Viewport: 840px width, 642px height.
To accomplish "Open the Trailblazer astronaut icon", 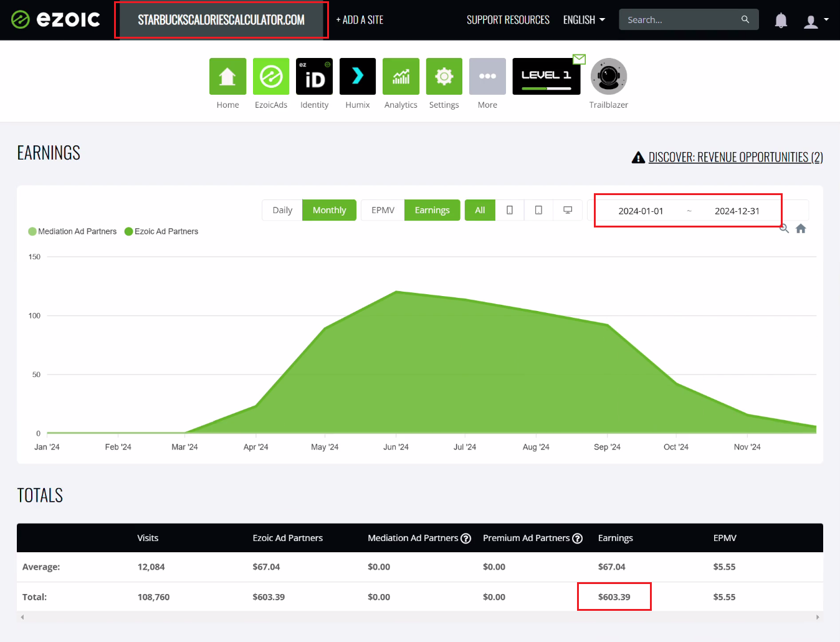I will pos(609,76).
